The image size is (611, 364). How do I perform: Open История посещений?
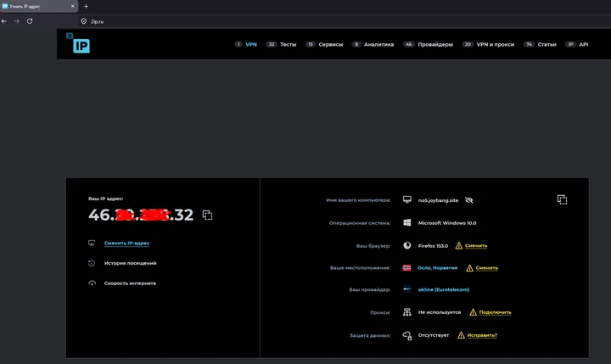coord(130,263)
